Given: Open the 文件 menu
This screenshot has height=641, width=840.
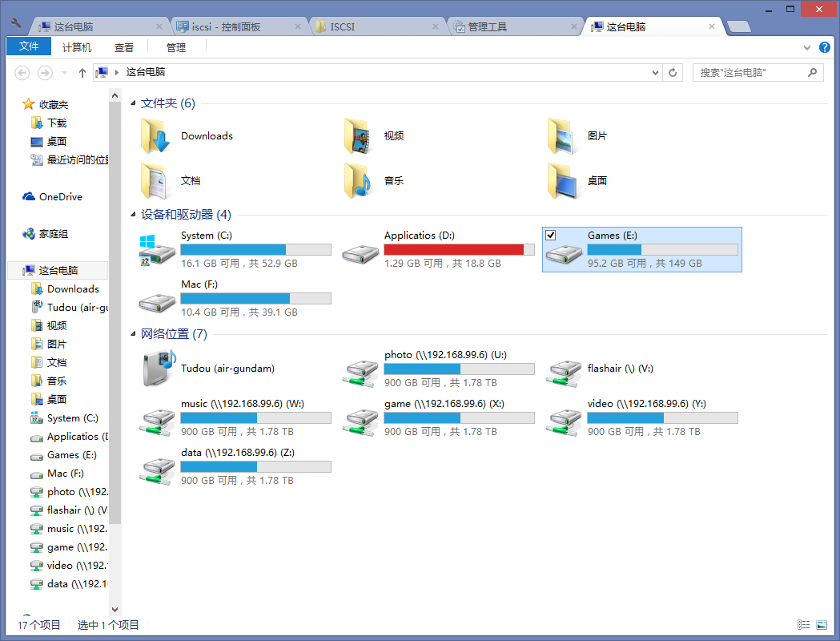Looking at the screenshot, I should coord(29,47).
